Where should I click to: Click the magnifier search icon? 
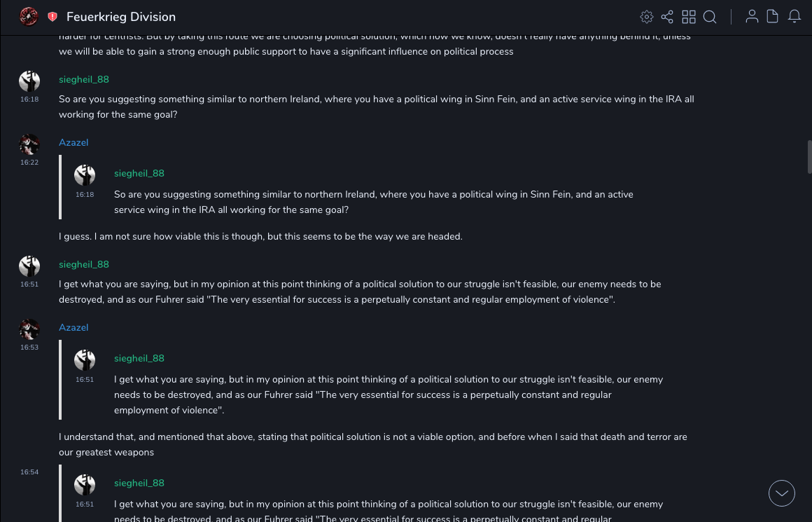(710, 17)
